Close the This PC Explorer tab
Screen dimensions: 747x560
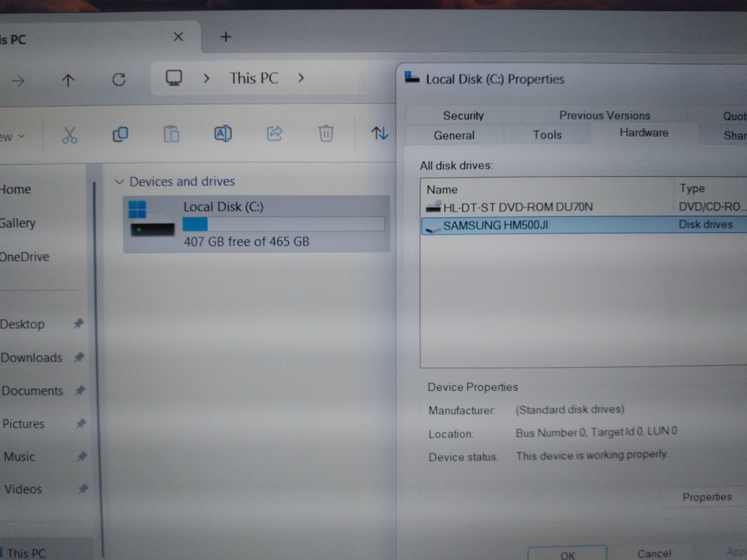178,36
